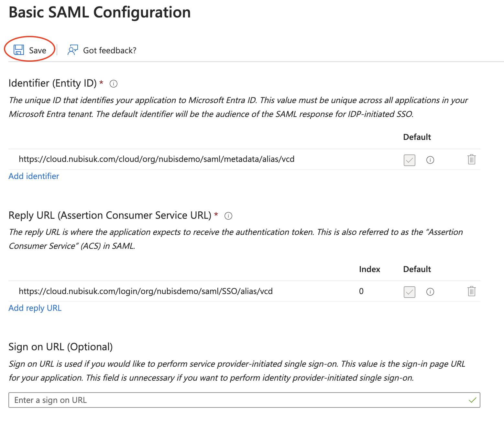Open the Got feedback? link
This screenshot has width=504, height=422.
[110, 50]
